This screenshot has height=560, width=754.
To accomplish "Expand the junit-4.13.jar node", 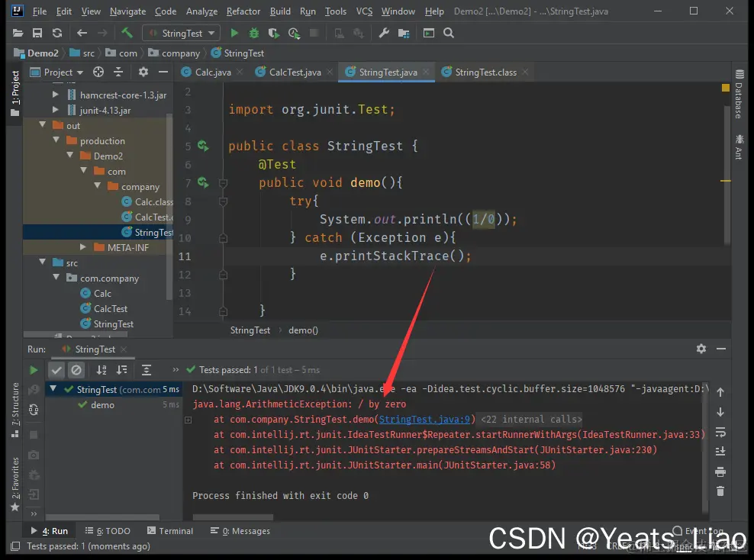I will click(55, 110).
